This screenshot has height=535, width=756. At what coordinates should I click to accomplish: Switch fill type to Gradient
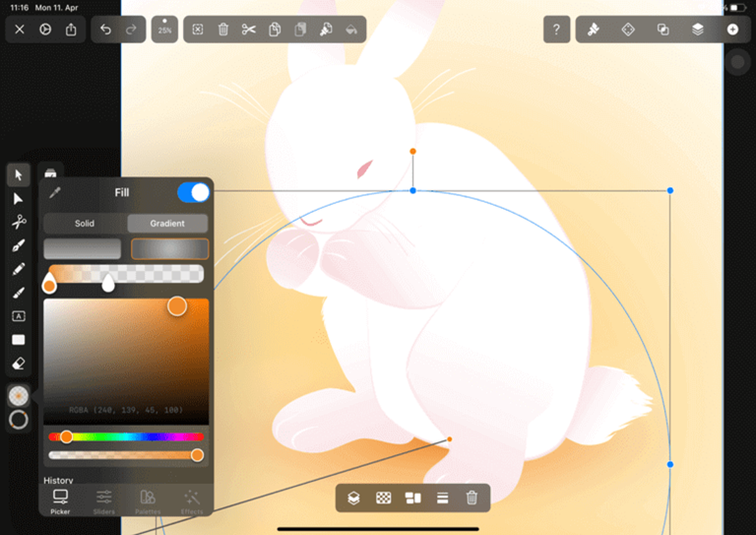[167, 224]
